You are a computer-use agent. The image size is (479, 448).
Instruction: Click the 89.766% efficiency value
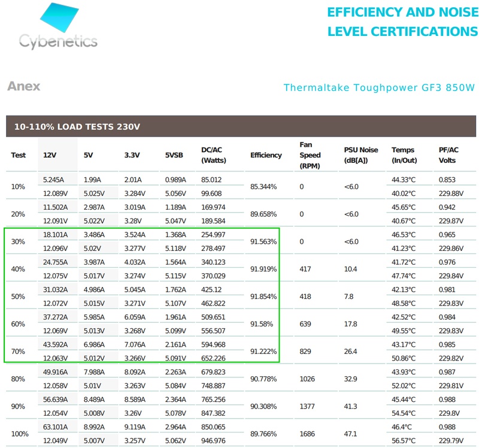(263, 434)
